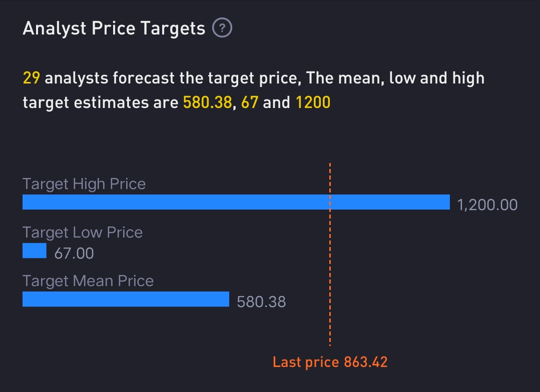This screenshot has width=540, height=392.
Task: Click the "analysts forecast the target price" text
Action: (x=173, y=78)
